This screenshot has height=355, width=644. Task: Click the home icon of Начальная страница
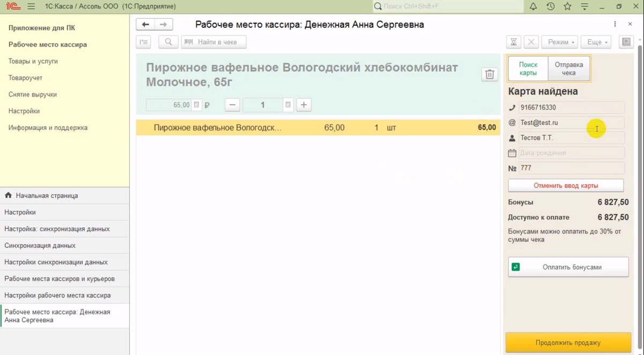[x=8, y=195]
